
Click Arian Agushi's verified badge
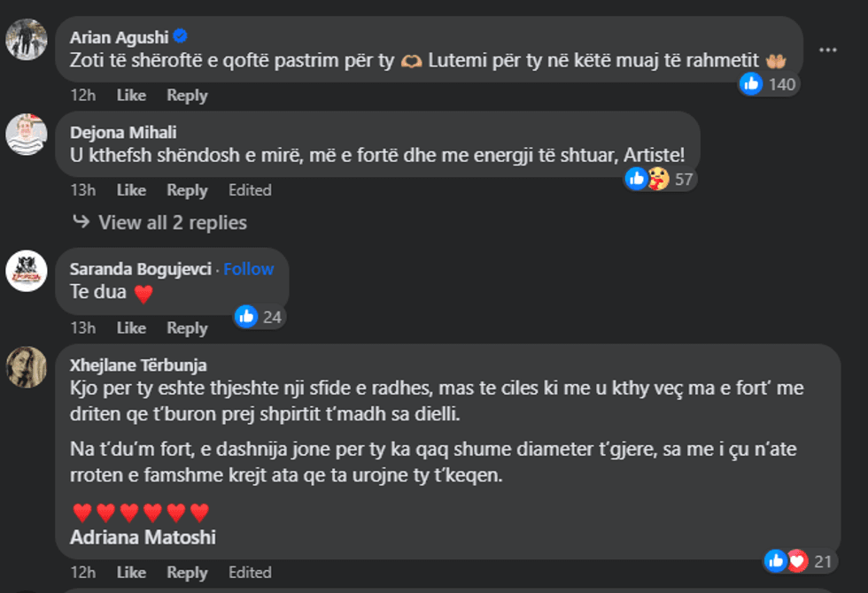182,35
